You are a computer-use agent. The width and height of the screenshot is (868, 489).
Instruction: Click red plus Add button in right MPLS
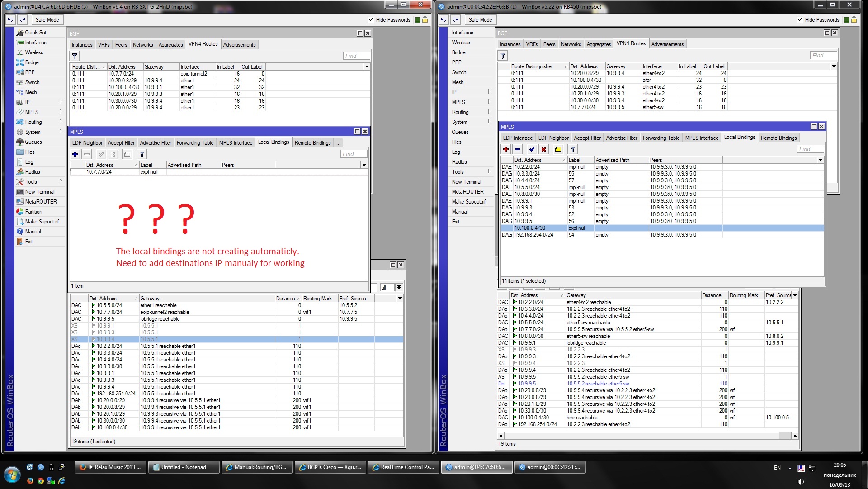click(x=506, y=149)
